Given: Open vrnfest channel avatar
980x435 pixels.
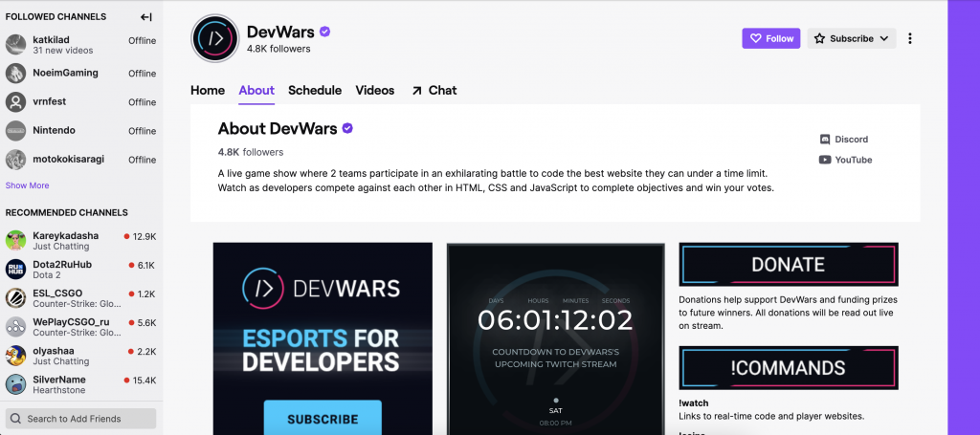Looking at the screenshot, I should tap(15, 101).
